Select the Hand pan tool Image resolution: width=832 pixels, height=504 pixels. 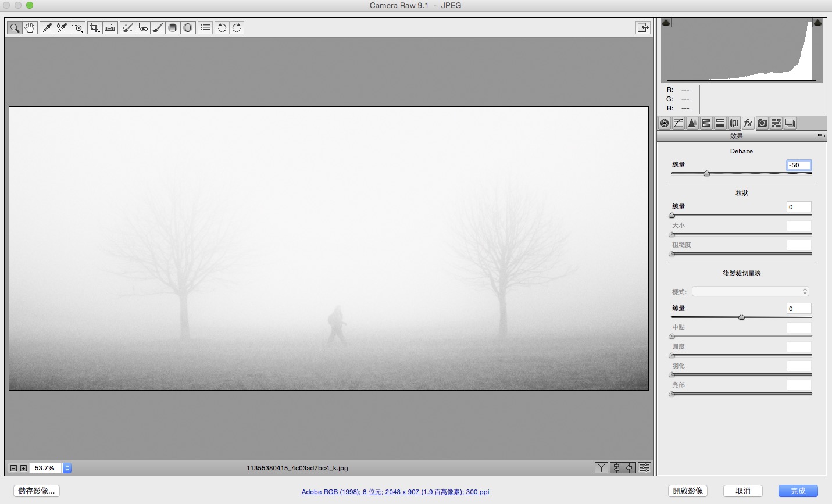pos(30,28)
